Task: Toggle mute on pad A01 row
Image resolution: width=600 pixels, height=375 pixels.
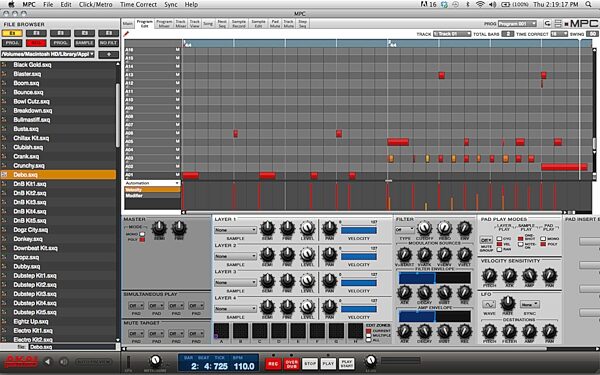Action: tap(178, 175)
